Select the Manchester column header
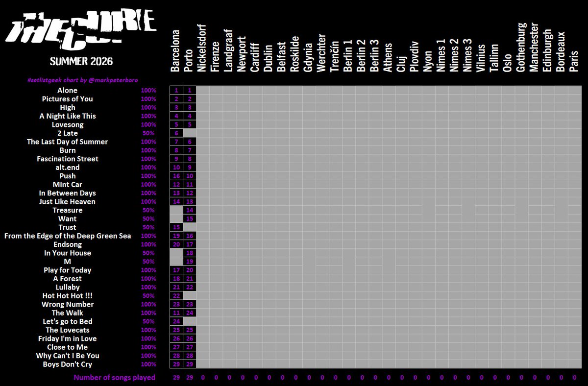The height and width of the screenshot is (386, 588). click(x=534, y=48)
